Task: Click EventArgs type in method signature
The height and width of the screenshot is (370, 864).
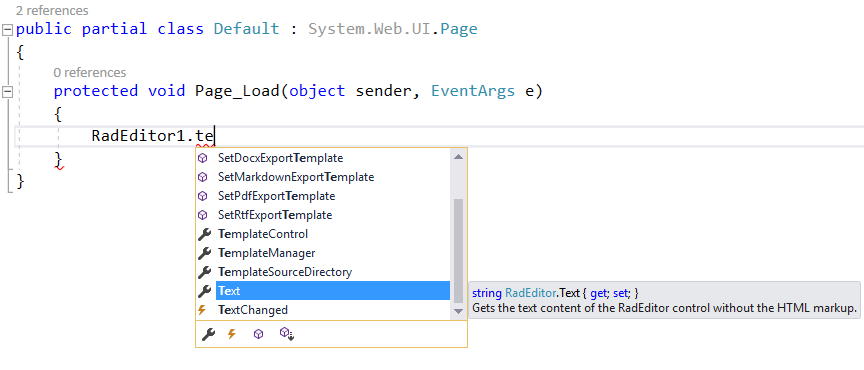Action: coord(473,91)
